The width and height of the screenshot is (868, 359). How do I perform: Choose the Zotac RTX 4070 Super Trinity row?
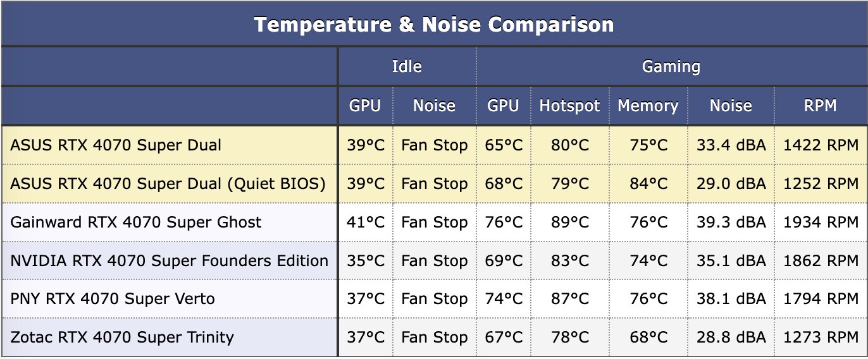click(x=122, y=337)
